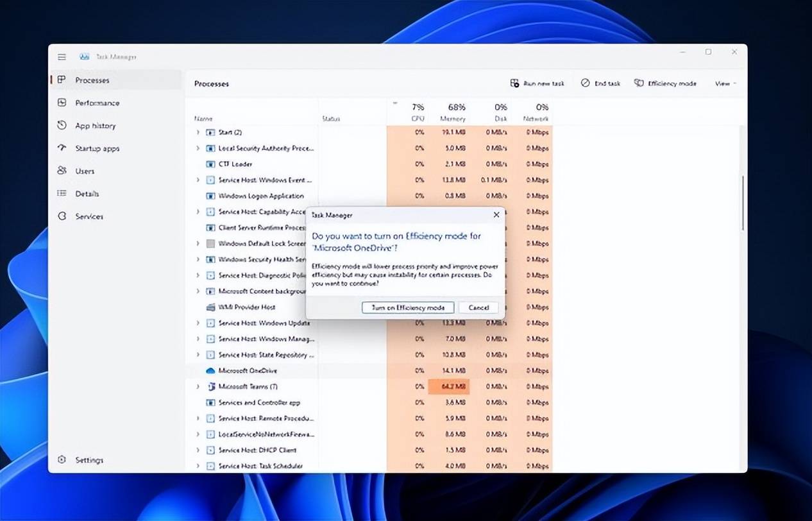The height and width of the screenshot is (521, 812).
Task: Switch to the Details tab
Action: [x=87, y=194]
